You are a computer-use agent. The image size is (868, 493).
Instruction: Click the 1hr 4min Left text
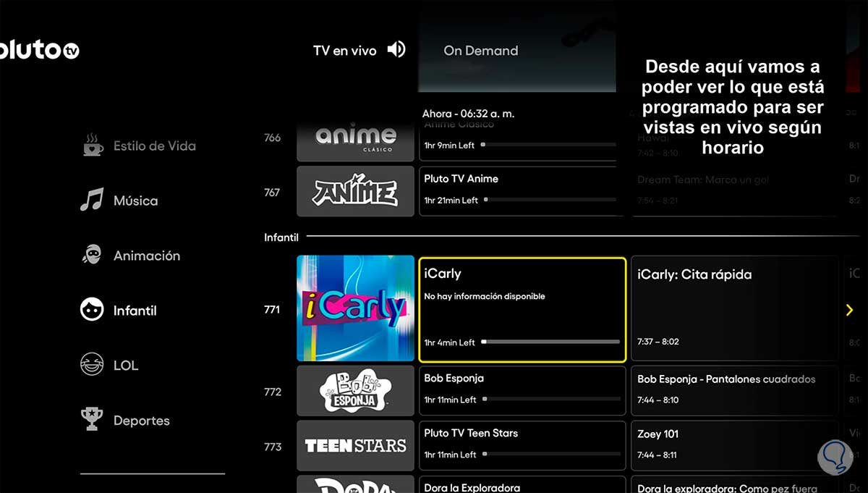click(x=449, y=342)
